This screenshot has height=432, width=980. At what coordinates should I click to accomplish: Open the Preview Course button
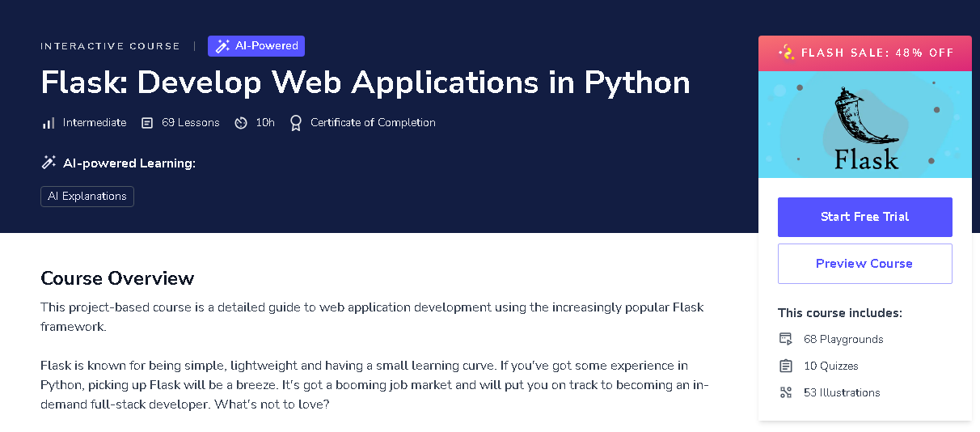pyautogui.click(x=864, y=264)
